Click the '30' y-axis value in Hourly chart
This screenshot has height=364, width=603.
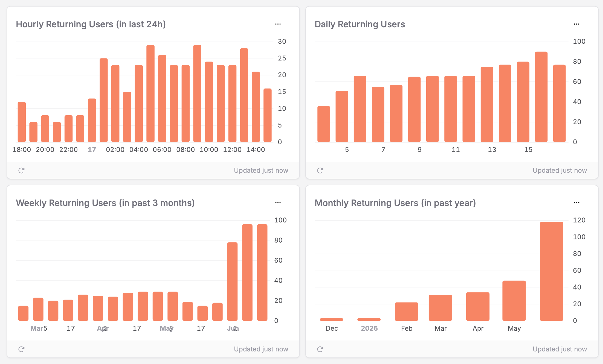282,42
